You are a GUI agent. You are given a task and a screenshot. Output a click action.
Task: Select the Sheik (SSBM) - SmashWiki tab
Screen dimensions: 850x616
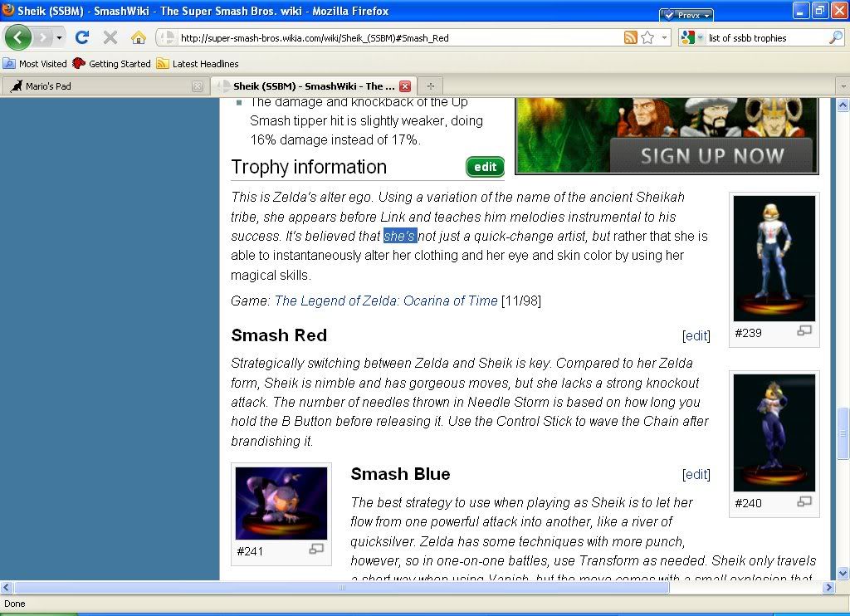click(313, 86)
